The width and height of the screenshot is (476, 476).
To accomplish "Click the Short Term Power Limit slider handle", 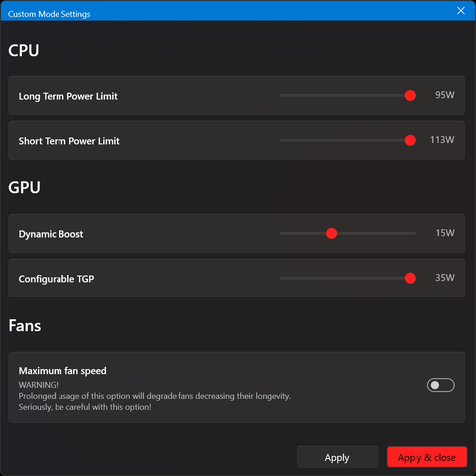I will click(x=410, y=140).
